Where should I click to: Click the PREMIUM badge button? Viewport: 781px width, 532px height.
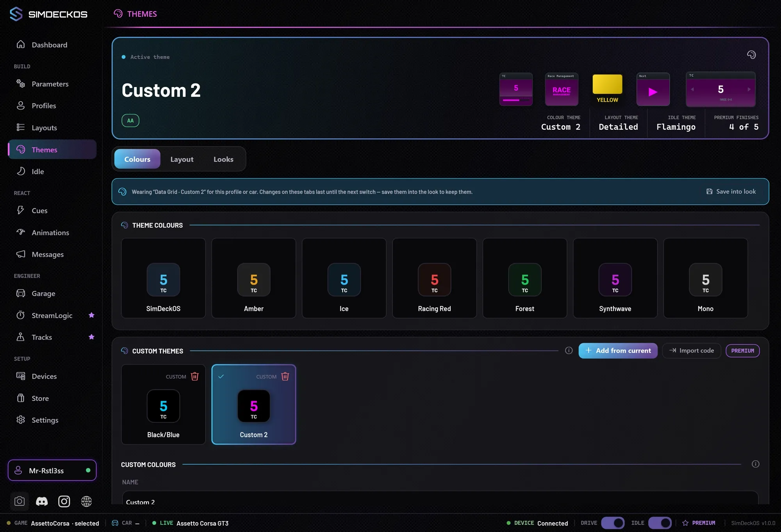pos(742,350)
